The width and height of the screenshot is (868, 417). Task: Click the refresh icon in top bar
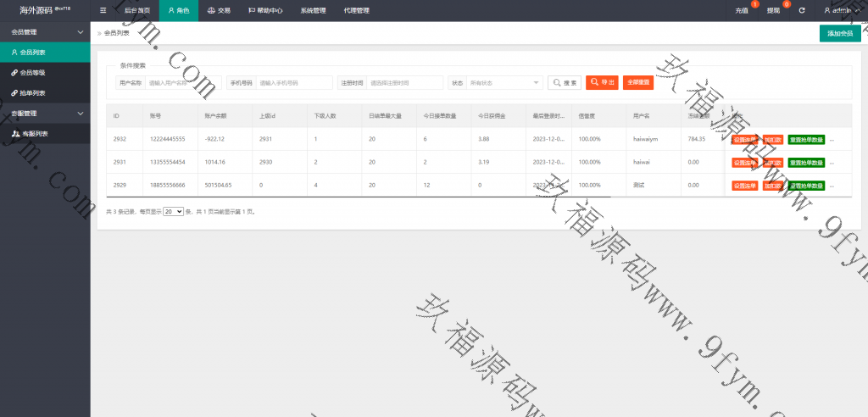click(x=801, y=10)
